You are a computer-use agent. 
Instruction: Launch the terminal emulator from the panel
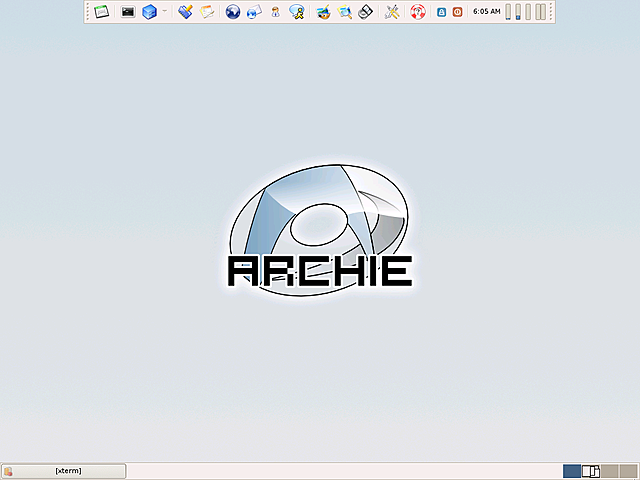pyautogui.click(x=128, y=12)
